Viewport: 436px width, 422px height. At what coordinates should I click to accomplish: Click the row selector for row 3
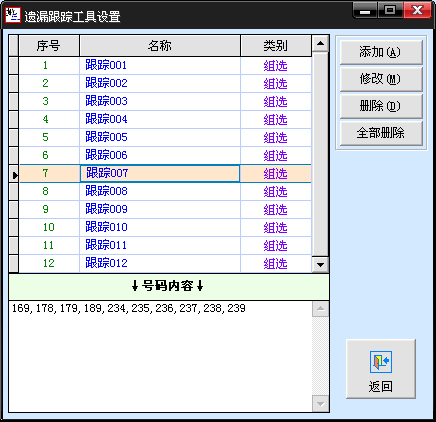click(x=14, y=101)
